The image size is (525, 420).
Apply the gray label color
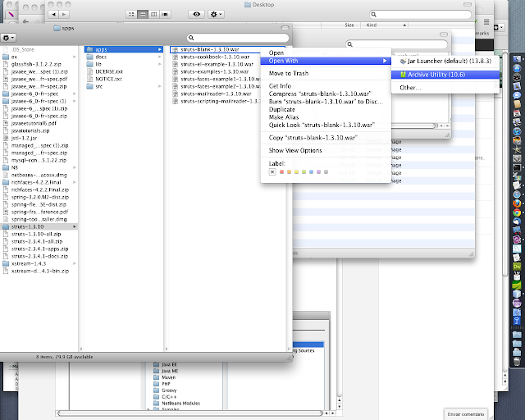point(326,171)
